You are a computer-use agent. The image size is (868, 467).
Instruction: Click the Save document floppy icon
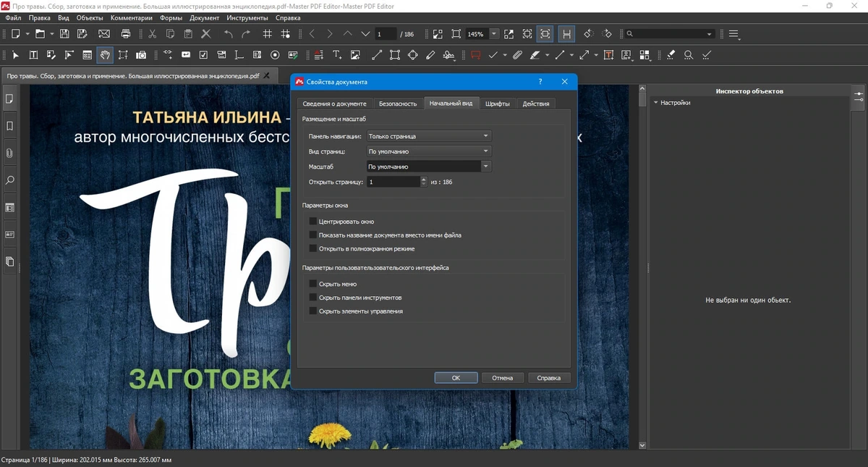(x=64, y=33)
